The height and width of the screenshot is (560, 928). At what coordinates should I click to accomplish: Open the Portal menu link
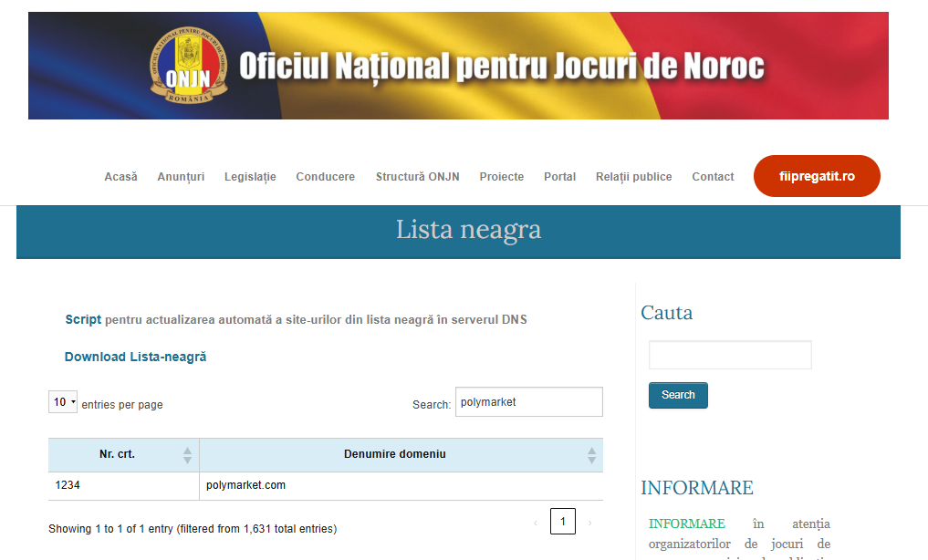coord(559,177)
